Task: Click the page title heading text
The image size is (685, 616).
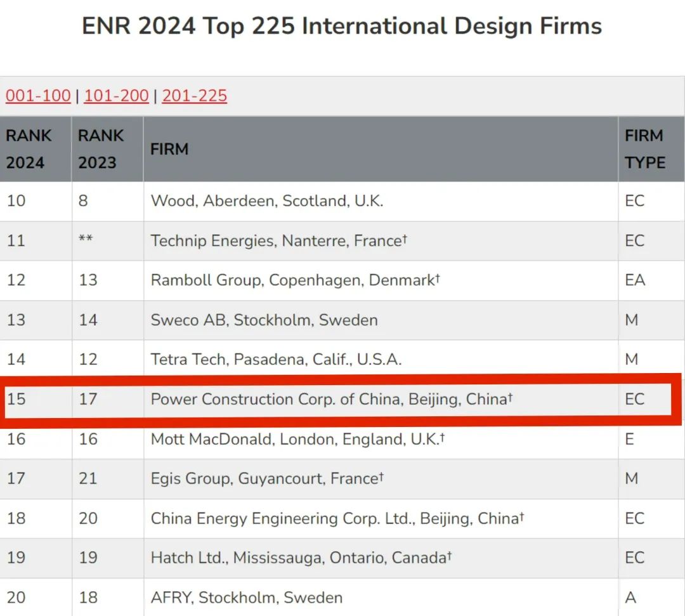Action: (342, 26)
